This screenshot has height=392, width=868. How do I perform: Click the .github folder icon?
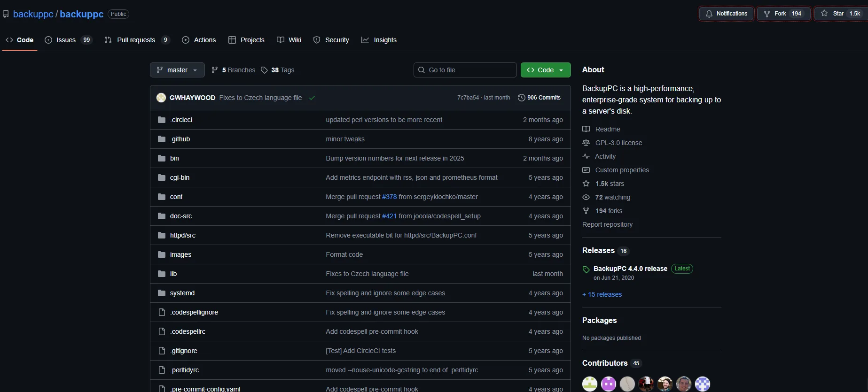(162, 139)
